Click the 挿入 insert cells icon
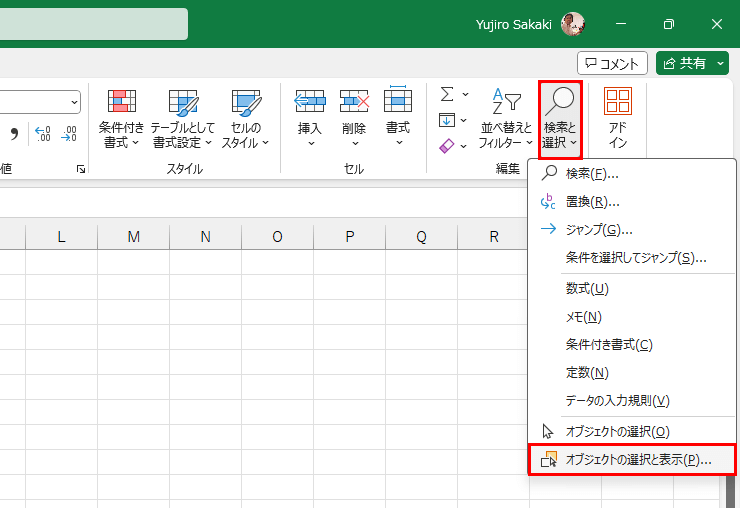Viewport: 740px width, 508px height. tap(310, 101)
